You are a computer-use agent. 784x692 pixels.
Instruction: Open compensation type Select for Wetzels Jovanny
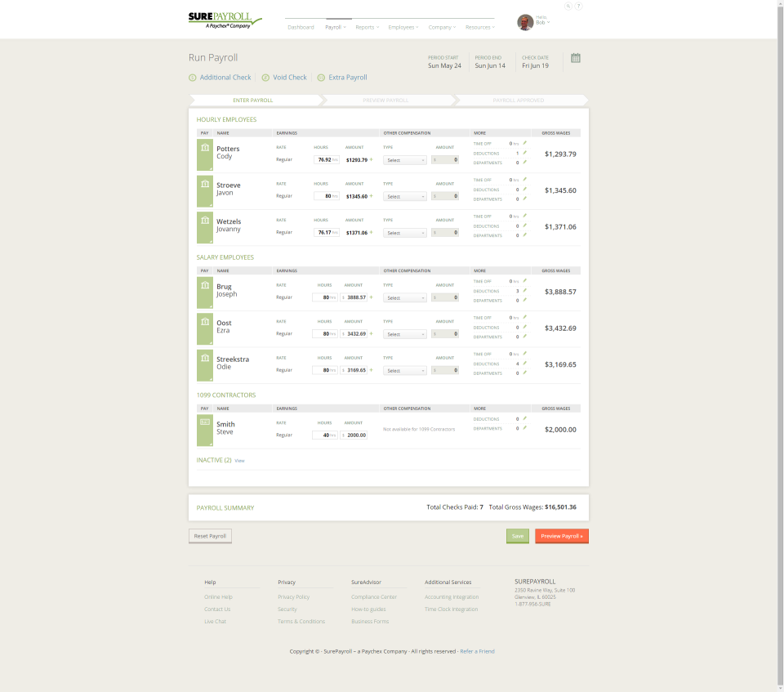pyautogui.click(x=405, y=233)
